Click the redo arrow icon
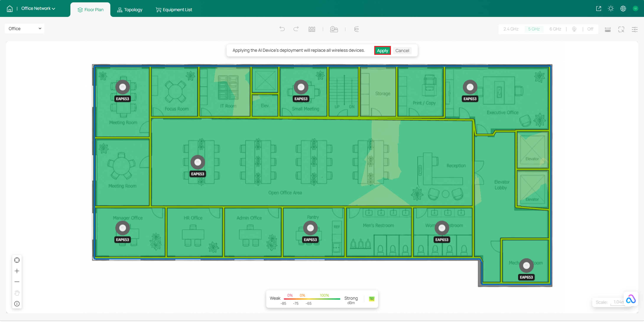 [296, 29]
